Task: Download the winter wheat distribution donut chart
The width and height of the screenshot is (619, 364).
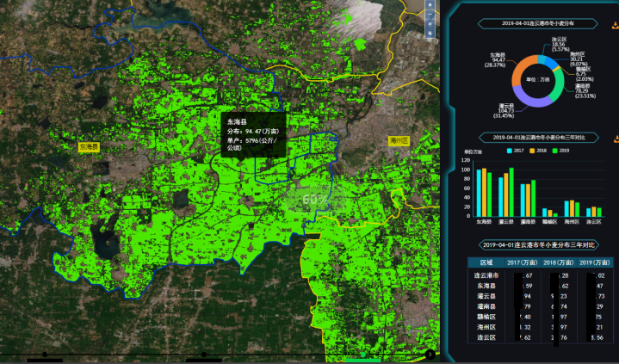Action: tap(615, 25)
